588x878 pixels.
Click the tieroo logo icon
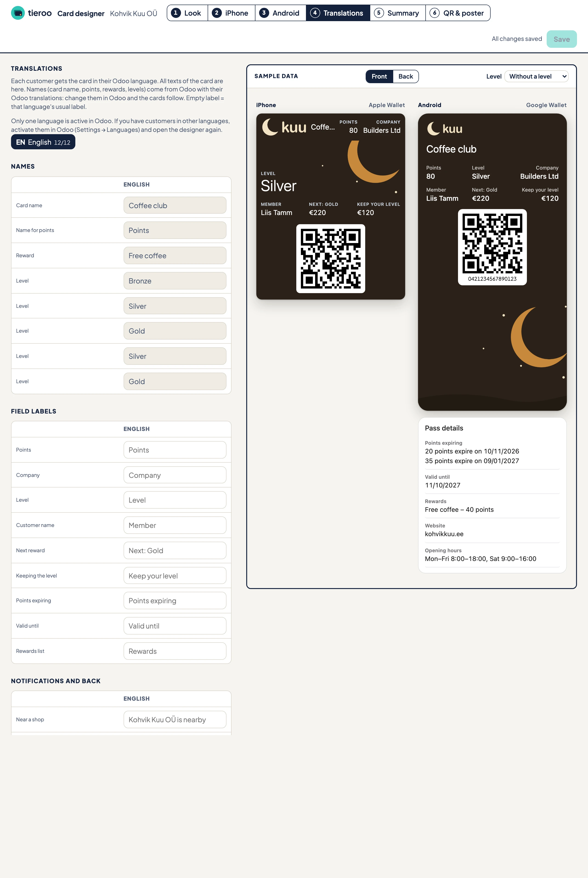pos(18,13)
